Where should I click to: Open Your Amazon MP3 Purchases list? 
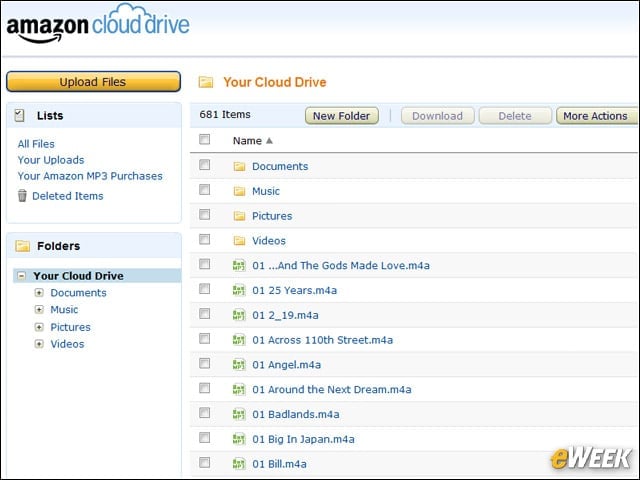(90, 176)
